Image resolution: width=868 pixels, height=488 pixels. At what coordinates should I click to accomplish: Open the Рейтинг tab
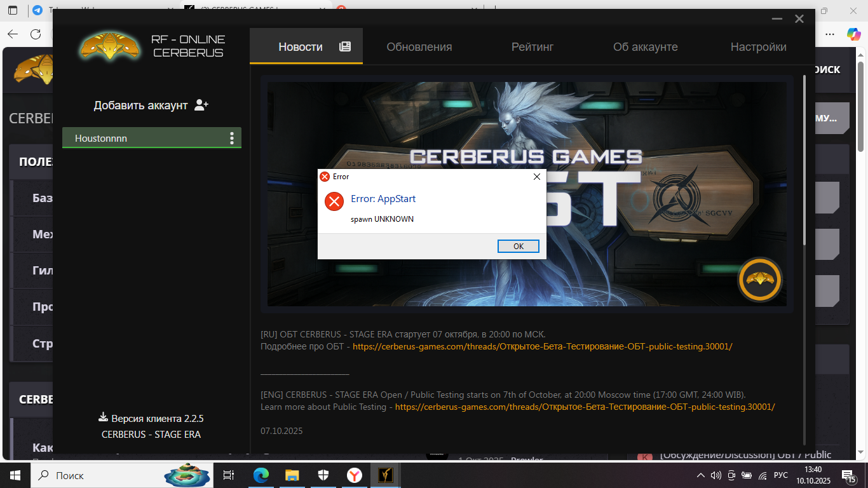tap(532, 47)
